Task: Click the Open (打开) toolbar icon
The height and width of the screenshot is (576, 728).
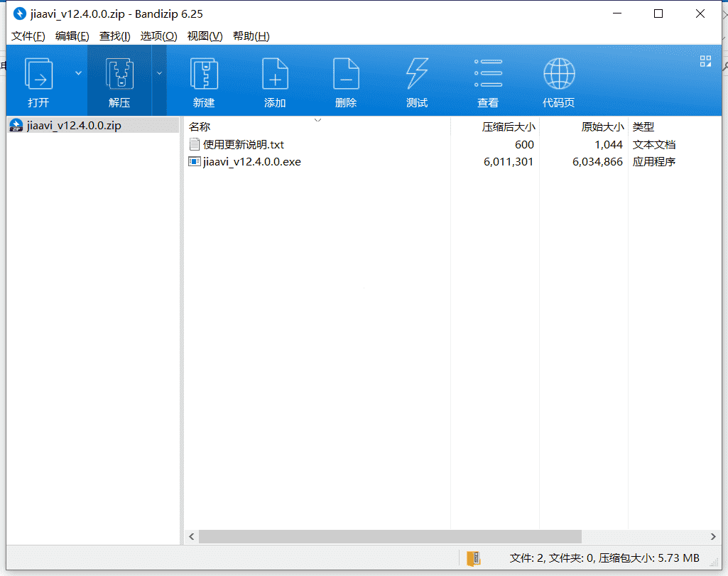Action: pyautogui.click(x=38, y=74)
